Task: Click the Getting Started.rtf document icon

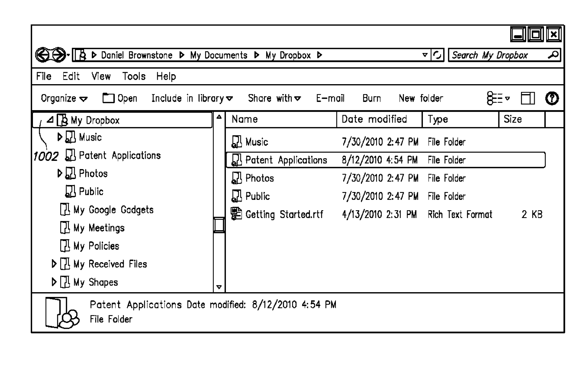Action: pos(236,214)
